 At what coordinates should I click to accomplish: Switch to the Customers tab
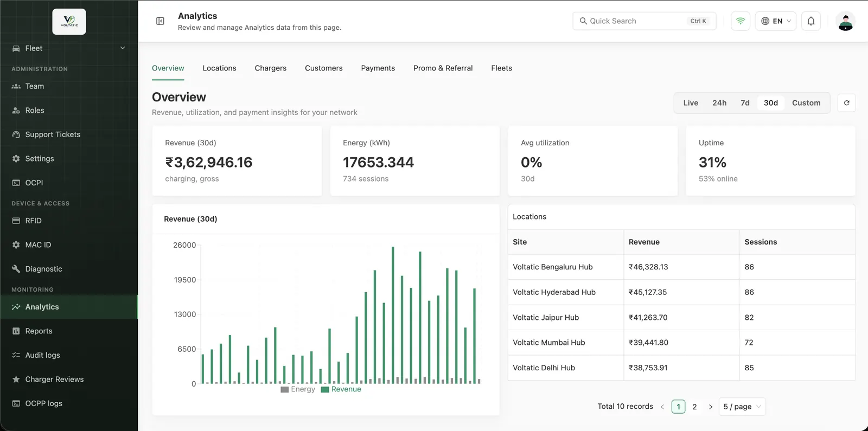[324, 68]
